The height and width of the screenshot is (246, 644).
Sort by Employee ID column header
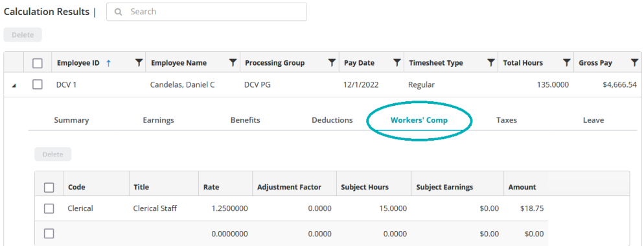(x=78, y=63)
